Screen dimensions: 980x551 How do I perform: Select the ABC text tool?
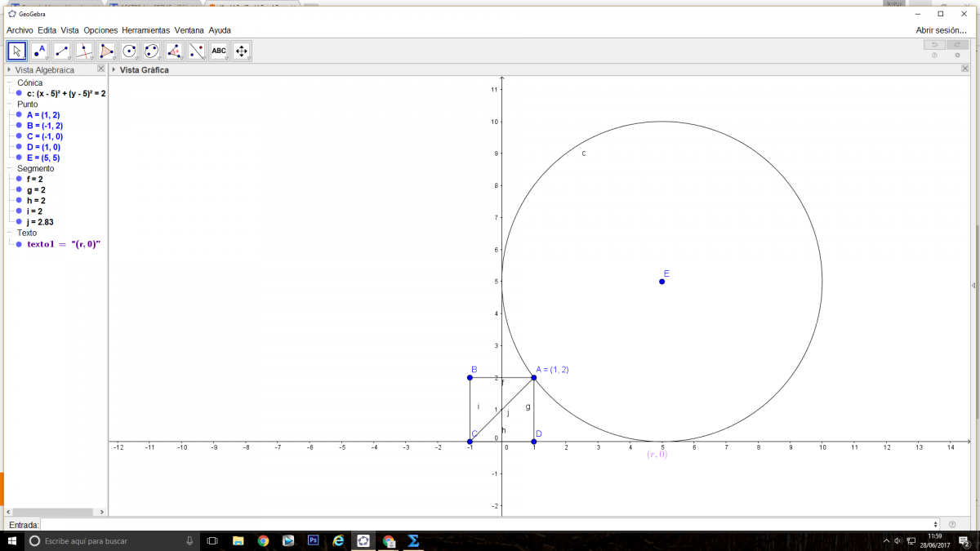point(219,51)
